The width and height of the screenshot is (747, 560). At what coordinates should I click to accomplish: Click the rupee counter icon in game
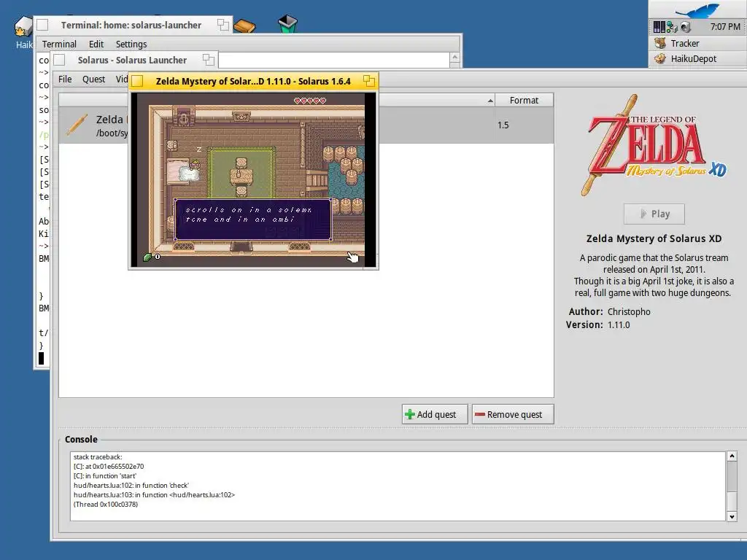point(147,257)
